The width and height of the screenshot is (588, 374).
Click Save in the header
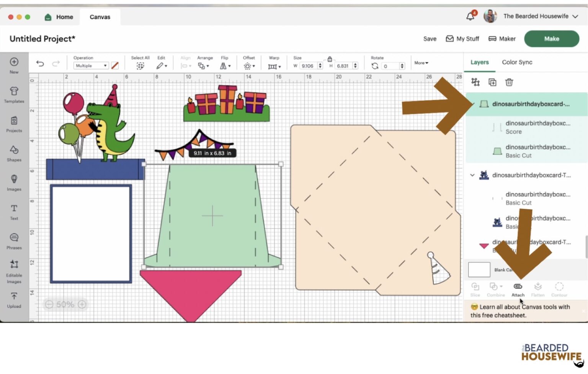(430, 39)
